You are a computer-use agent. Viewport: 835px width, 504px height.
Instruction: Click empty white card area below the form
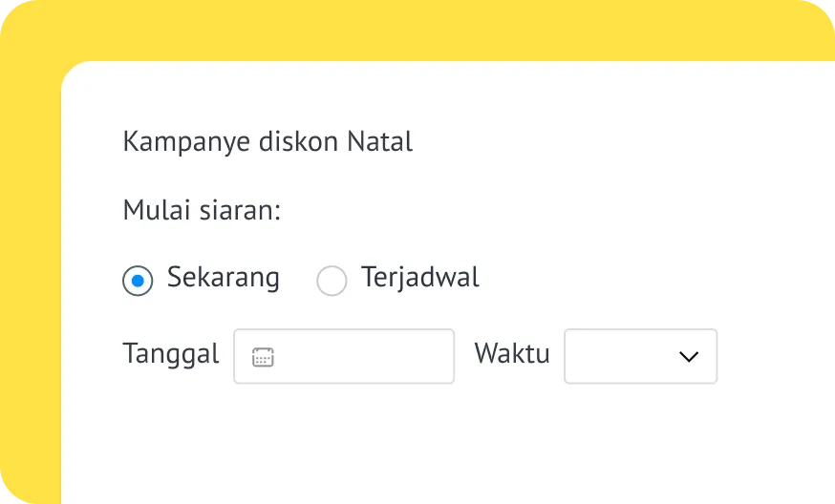[x=430, y=449]
